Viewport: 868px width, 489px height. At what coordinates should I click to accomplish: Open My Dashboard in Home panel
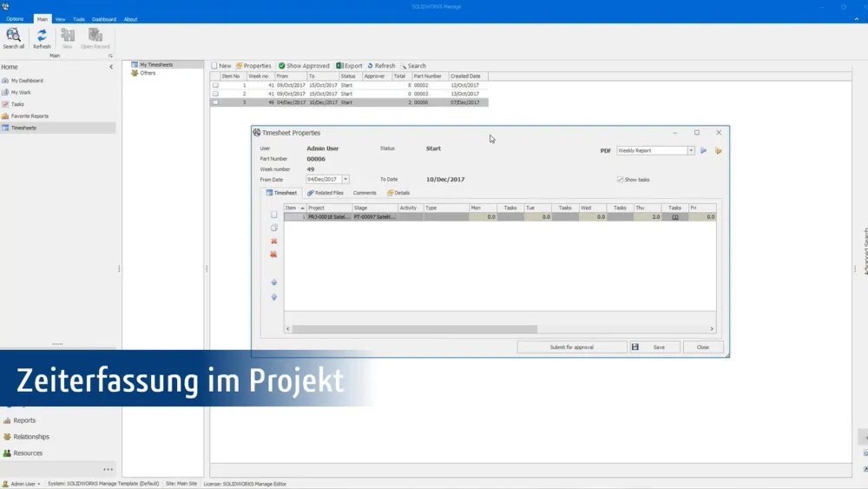tap(27, 81)
